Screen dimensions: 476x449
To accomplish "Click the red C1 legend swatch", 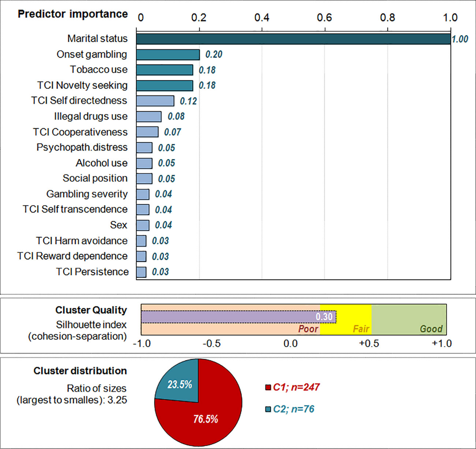I will coord(268,387).
